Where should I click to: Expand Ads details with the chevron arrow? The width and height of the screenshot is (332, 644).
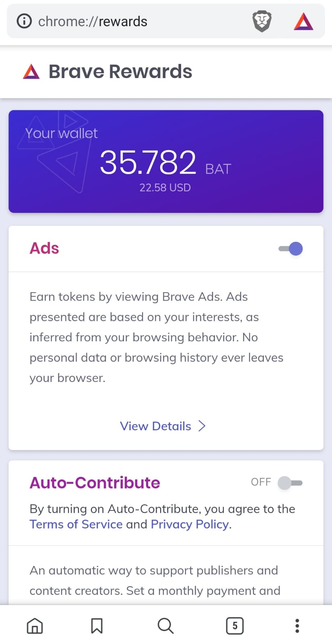202,426
